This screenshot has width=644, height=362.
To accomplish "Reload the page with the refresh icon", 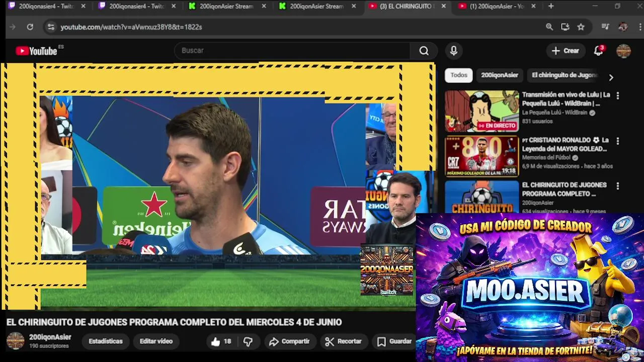I will pyautogui.click(x=30, y=27).
